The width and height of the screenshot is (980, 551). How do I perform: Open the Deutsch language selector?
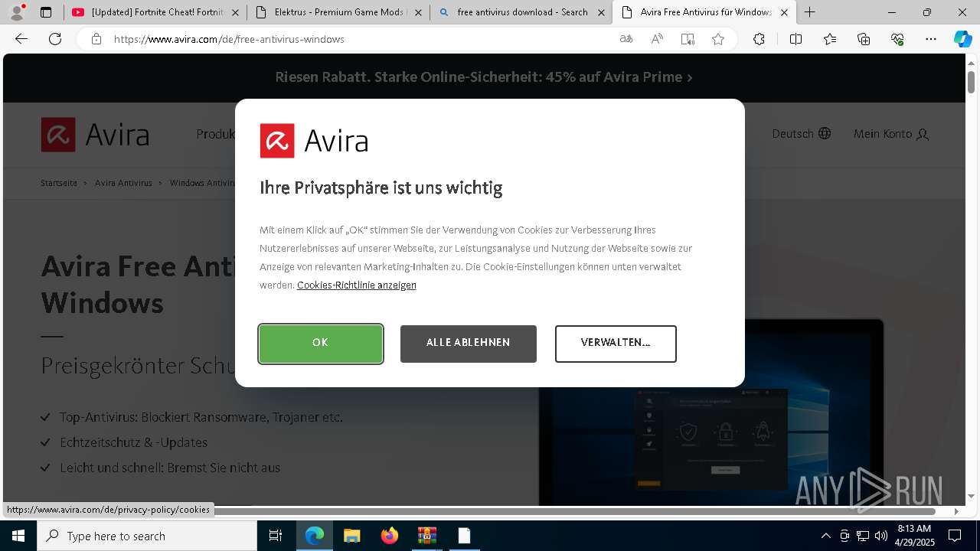(x=801, y=134)
